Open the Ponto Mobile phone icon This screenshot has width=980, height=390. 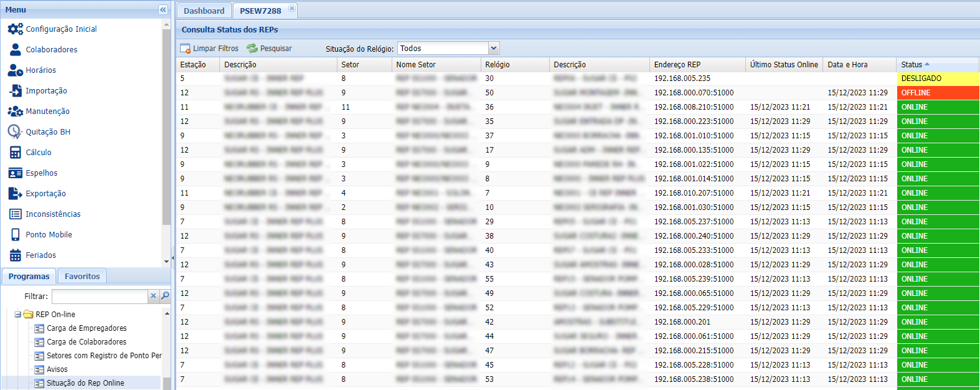coord(15,235)
